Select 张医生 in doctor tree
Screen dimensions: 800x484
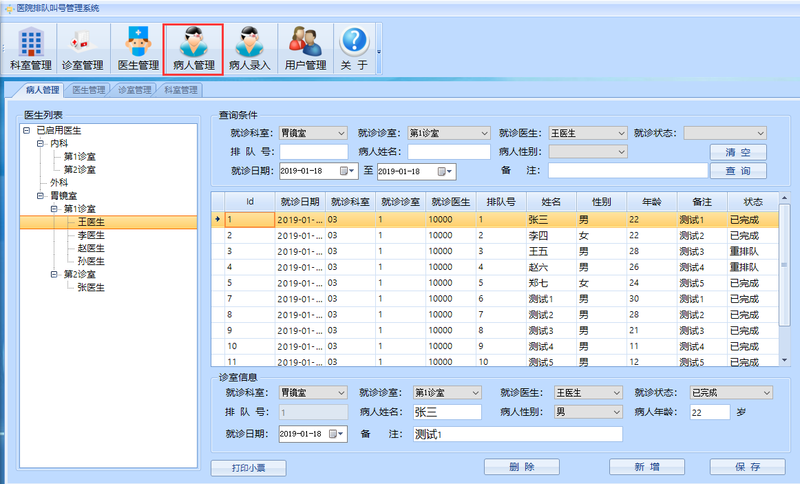point(91,288)
